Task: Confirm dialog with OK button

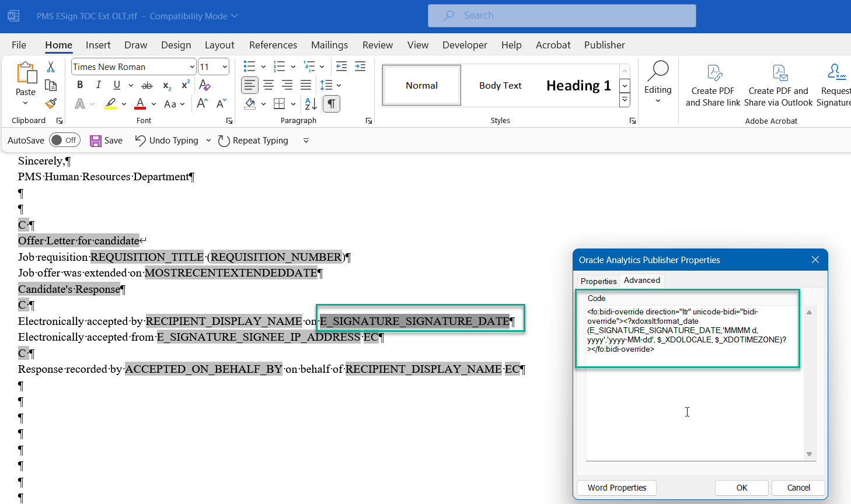Action: 741,488
